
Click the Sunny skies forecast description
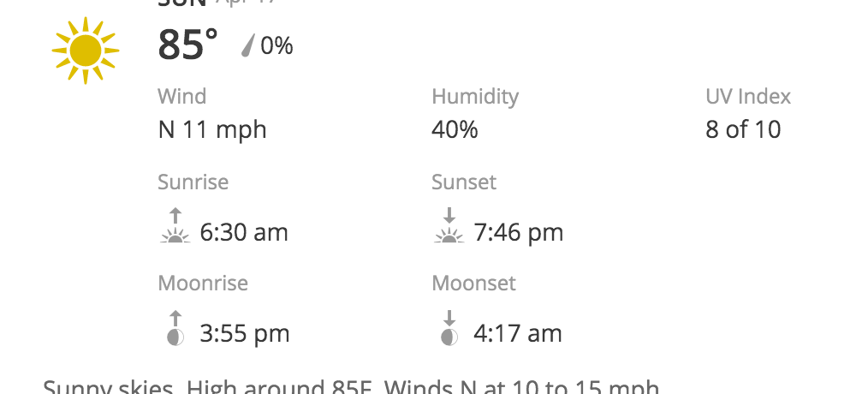(351, 386)
